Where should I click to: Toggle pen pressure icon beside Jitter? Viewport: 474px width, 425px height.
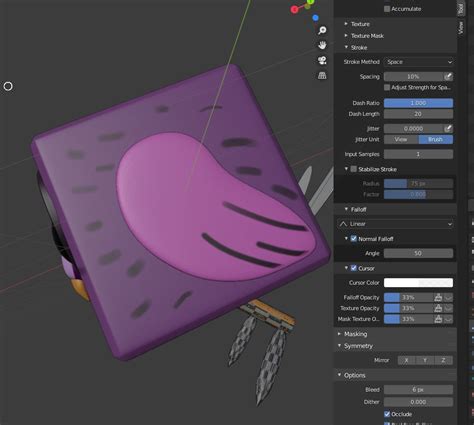(448, 128)
